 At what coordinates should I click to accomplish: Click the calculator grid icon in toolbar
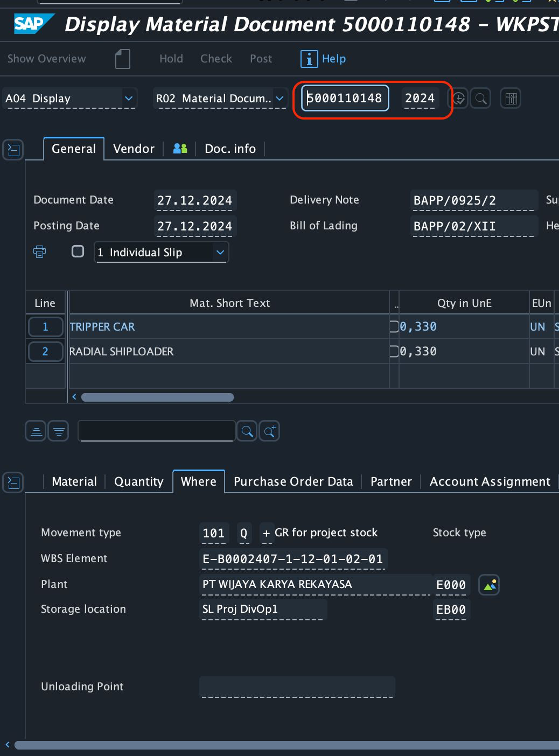511,99
